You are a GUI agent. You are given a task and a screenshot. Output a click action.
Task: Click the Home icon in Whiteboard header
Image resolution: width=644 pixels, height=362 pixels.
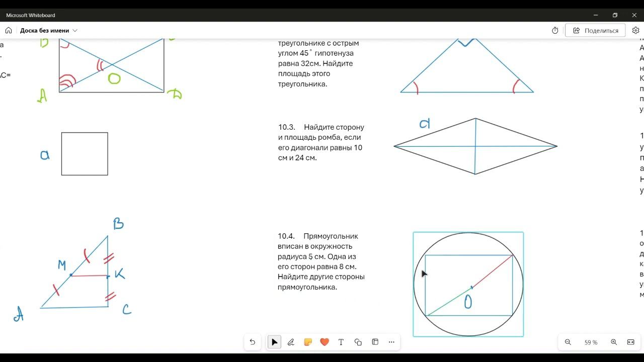pos(9,30)
